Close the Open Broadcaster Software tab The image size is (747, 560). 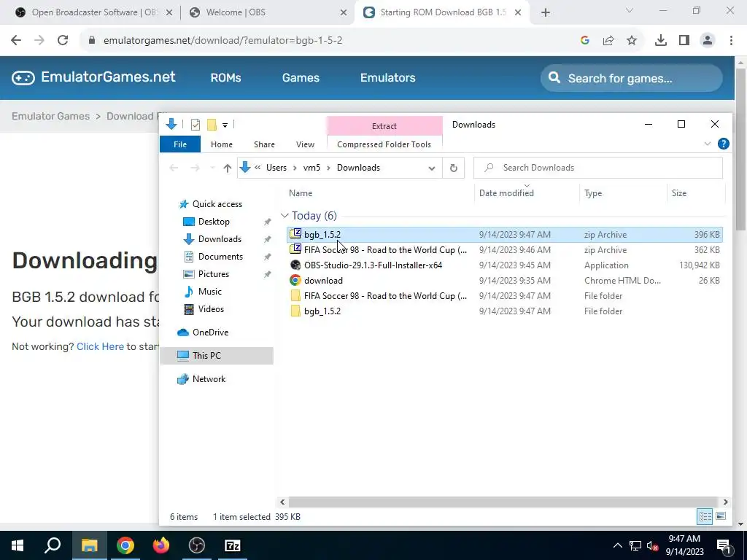(x=169, y=13)
